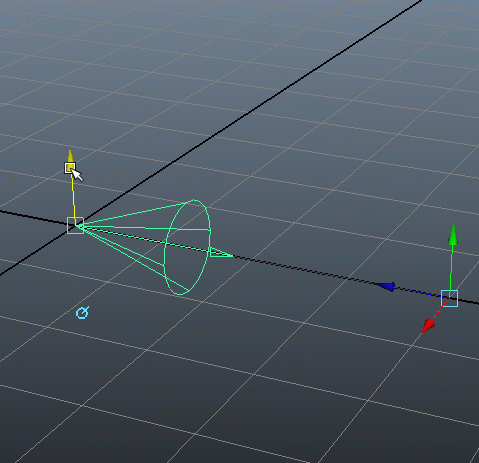
Task: Select the cyan square at spotlight origin
Action: click(x=75, y=225)
